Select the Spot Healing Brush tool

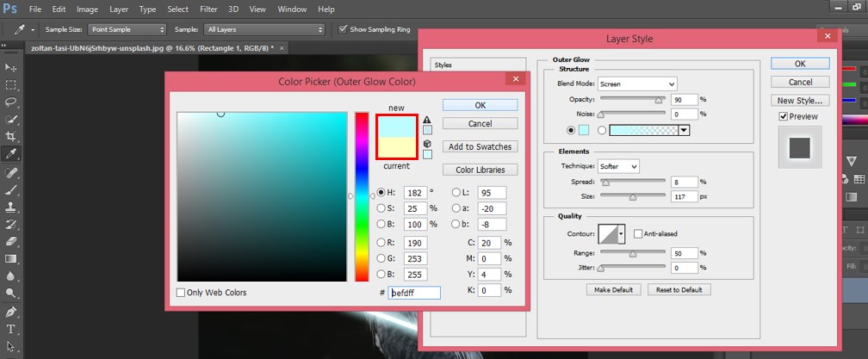pos(10,172)
